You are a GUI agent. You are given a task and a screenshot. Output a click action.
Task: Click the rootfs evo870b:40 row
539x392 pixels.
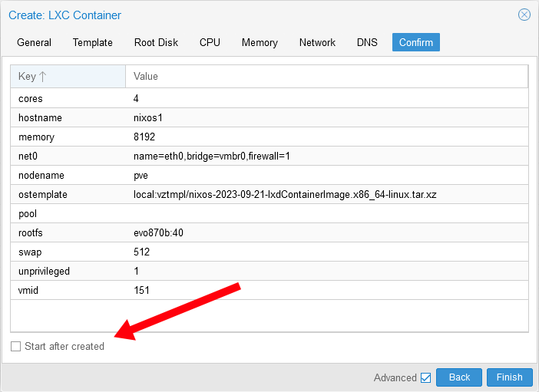coord(269,233)
